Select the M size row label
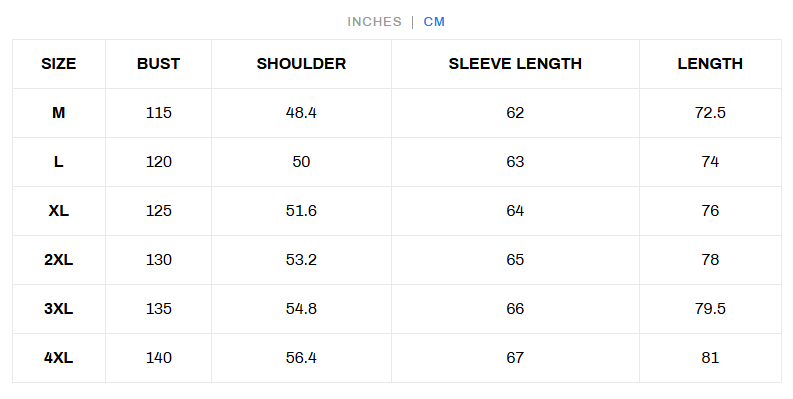 59,113
